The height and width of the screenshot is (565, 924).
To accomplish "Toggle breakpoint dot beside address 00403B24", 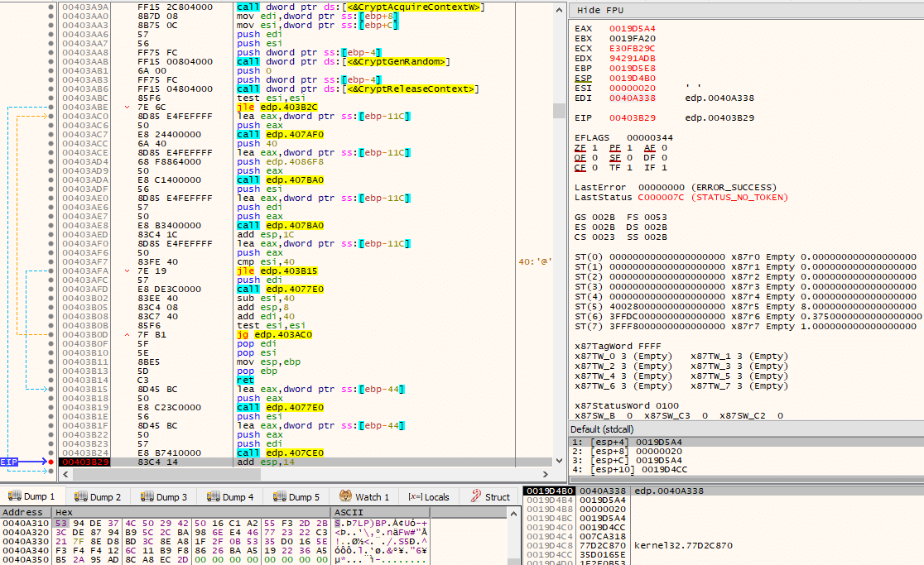I will click(x=51, y=452).
